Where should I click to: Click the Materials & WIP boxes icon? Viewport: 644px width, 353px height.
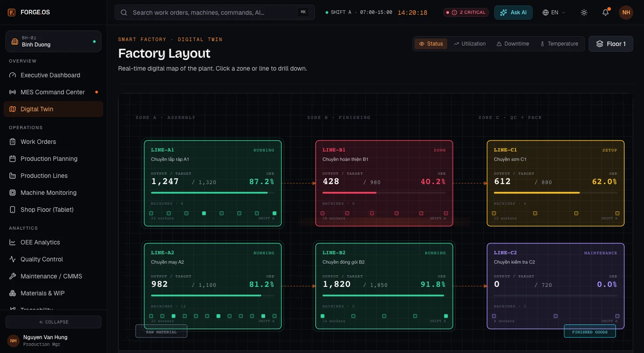13,293
